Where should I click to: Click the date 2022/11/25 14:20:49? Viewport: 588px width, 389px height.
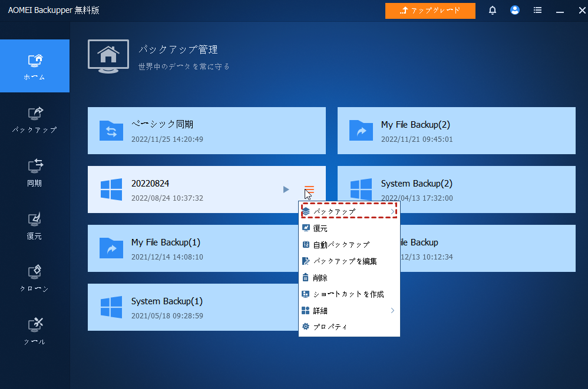[167, 139]
